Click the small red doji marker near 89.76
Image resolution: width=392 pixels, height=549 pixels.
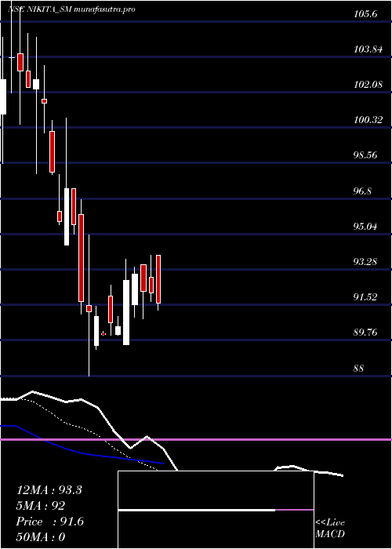(103, 334)
